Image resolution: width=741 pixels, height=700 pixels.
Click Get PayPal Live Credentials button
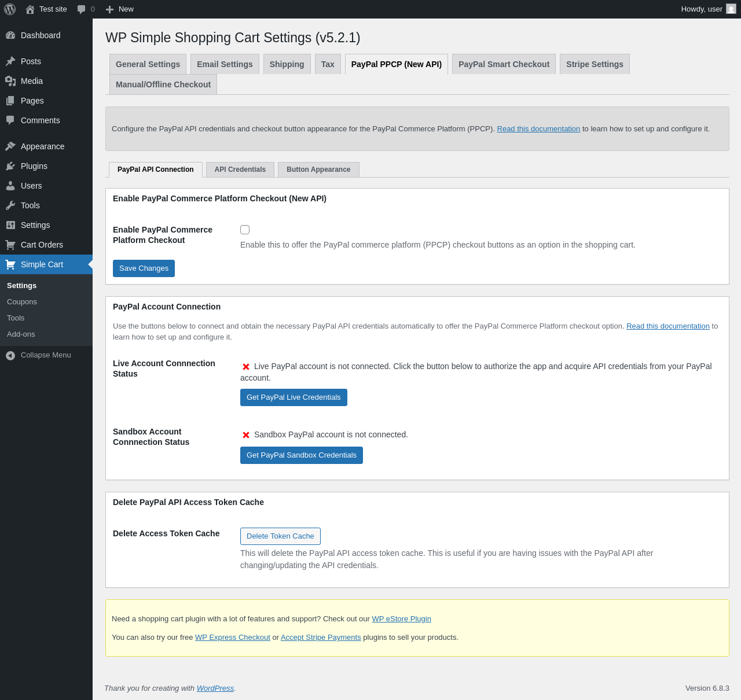click(x=294, y=397)
